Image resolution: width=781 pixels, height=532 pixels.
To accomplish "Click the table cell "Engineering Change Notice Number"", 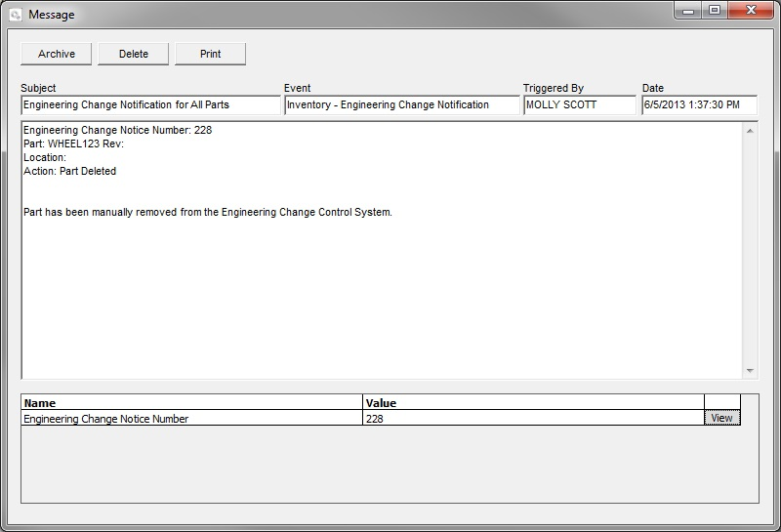I will pyautogui.click(x=191, y=419).
